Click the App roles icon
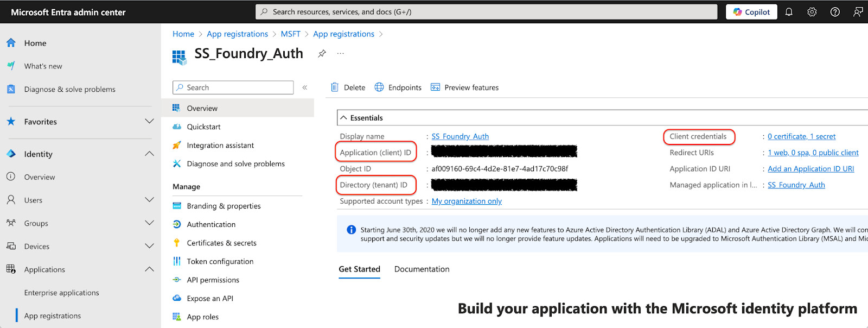The width and height of the screenshot is (868, 328). 176,317
